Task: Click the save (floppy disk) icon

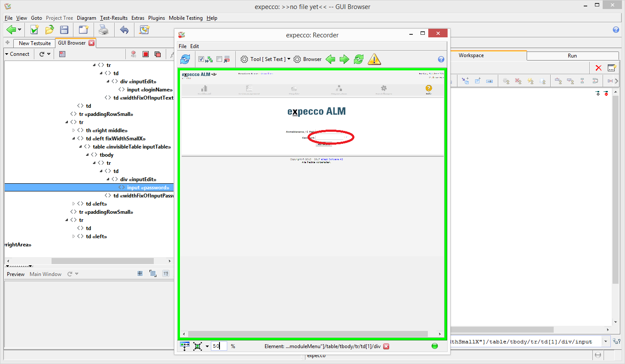Action: (64, 30)
